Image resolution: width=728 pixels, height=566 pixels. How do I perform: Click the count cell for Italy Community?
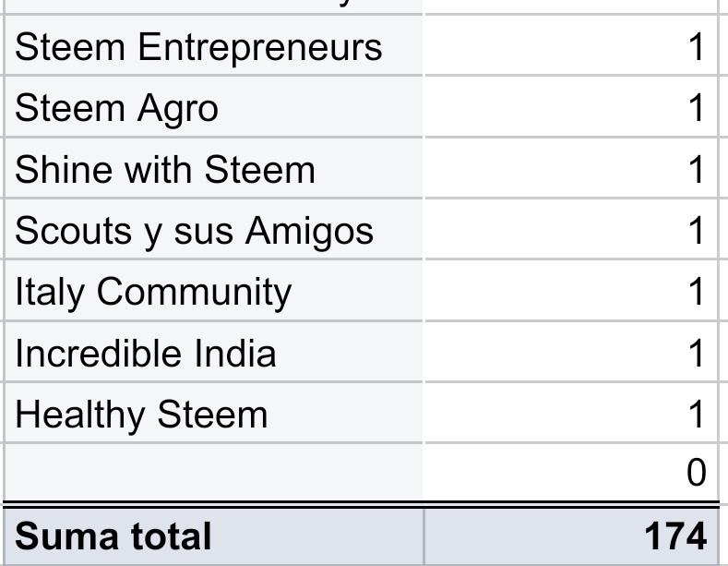point(569,292)
